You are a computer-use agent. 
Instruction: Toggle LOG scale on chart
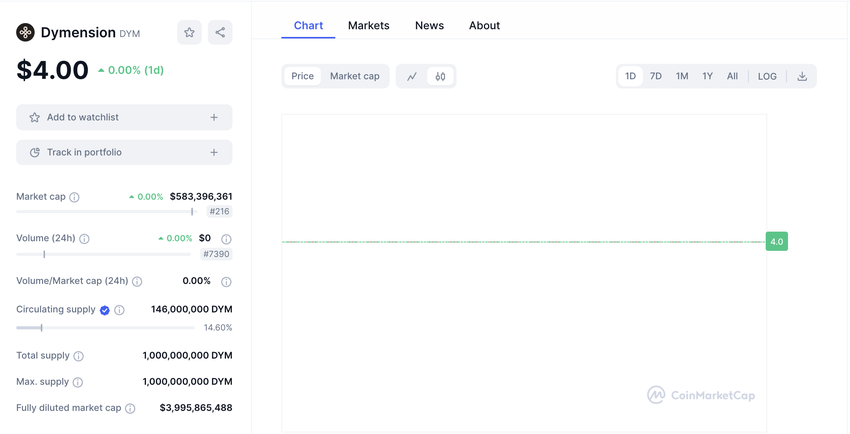[x=767, y=76]
